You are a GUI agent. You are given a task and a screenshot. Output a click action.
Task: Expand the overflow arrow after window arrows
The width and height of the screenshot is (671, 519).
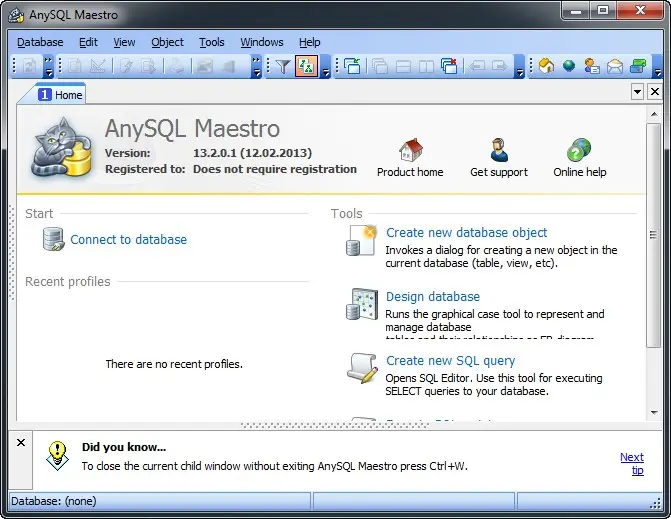click(x=520, y=66)
